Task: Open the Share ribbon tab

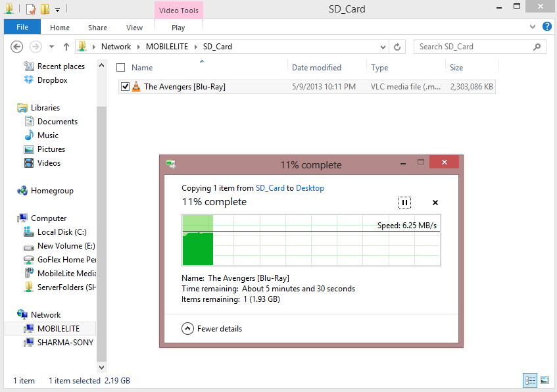Action: tap(97, 28)
